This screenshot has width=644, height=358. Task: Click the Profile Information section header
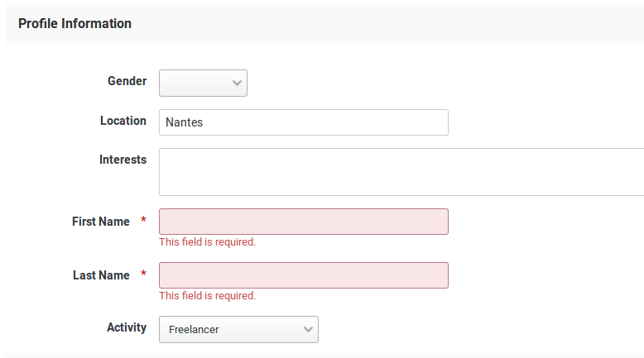coord(74,23)
